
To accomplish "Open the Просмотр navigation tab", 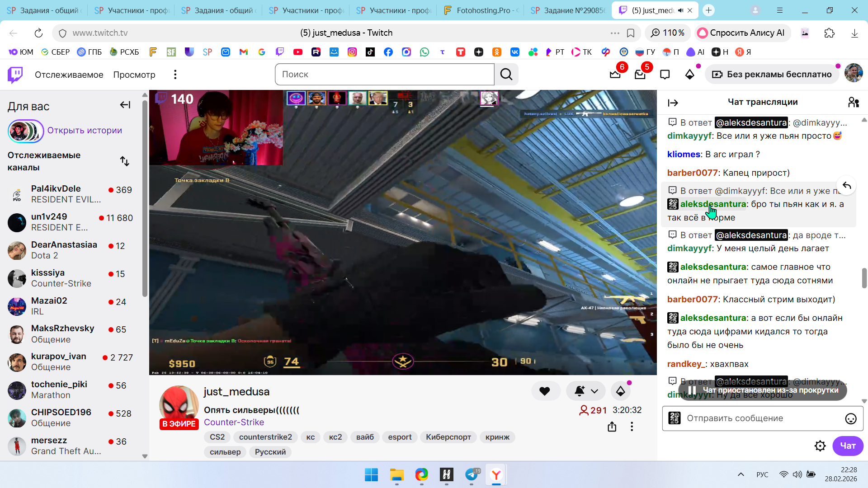I will pos(134,75).
